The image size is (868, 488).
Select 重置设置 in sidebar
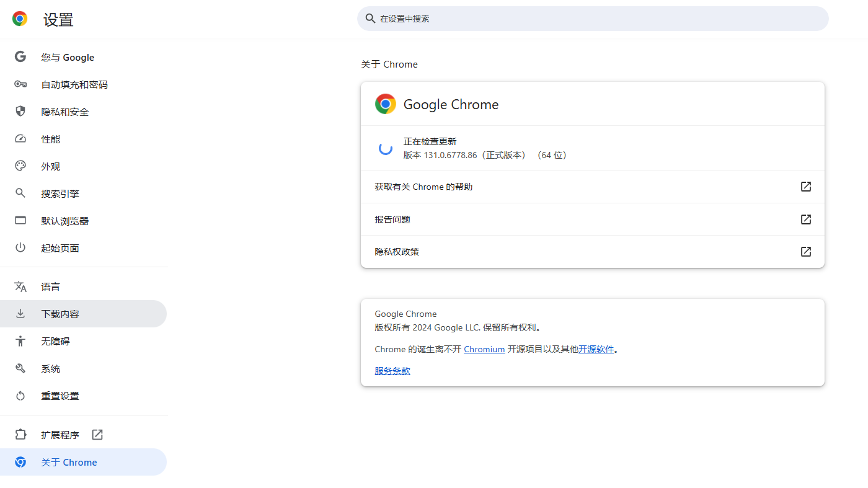[83, 396]
